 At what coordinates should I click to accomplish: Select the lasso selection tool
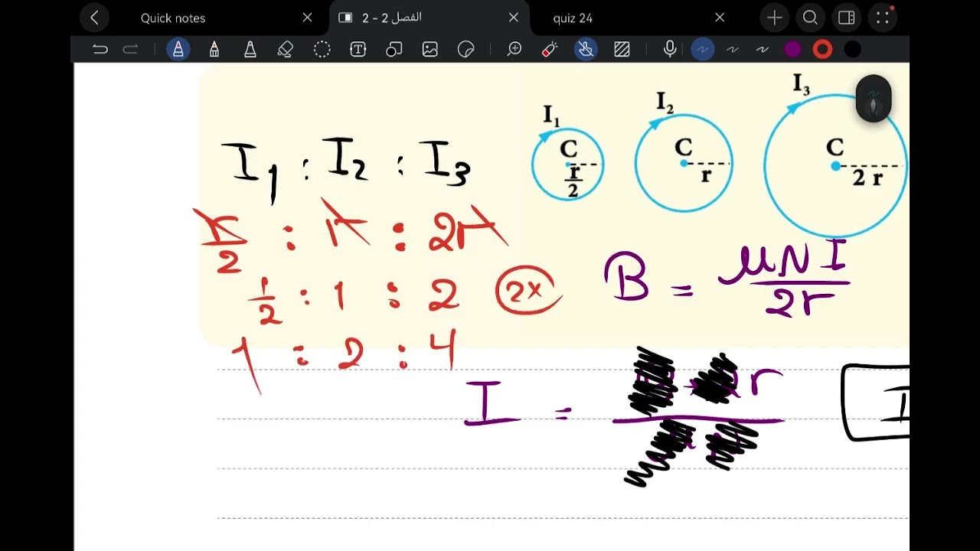point(322,50)
